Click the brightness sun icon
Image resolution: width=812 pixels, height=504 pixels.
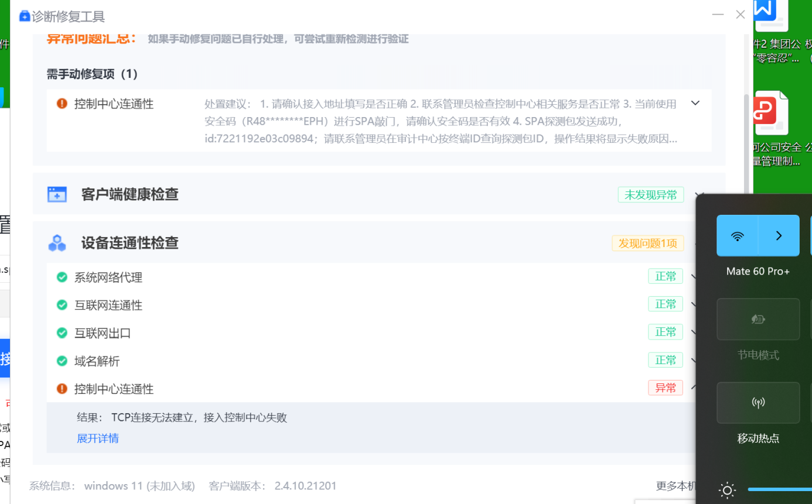point(727,489)
